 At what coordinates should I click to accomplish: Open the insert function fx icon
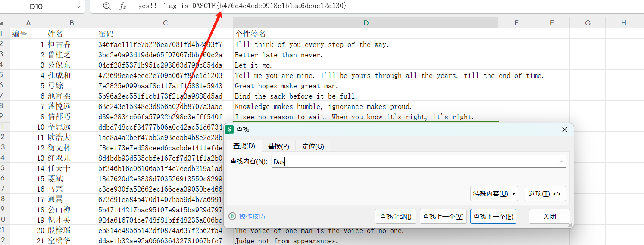[123, 6]
